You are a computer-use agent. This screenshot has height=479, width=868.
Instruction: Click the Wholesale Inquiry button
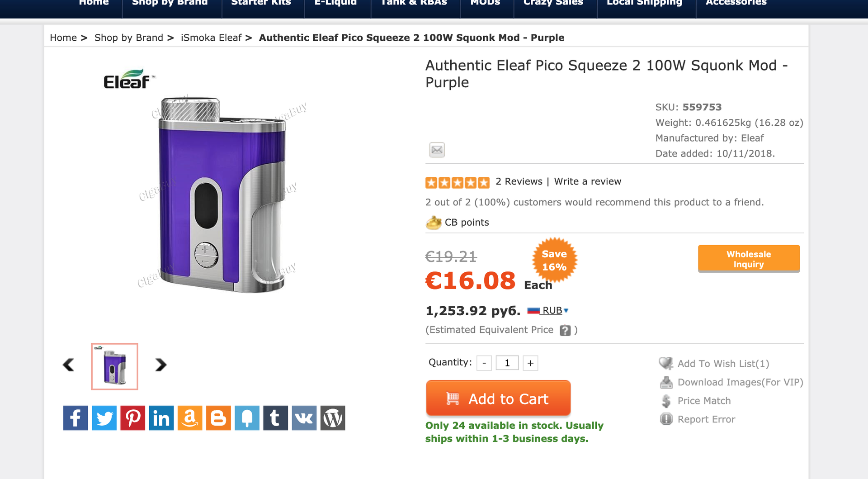(749, 259)
